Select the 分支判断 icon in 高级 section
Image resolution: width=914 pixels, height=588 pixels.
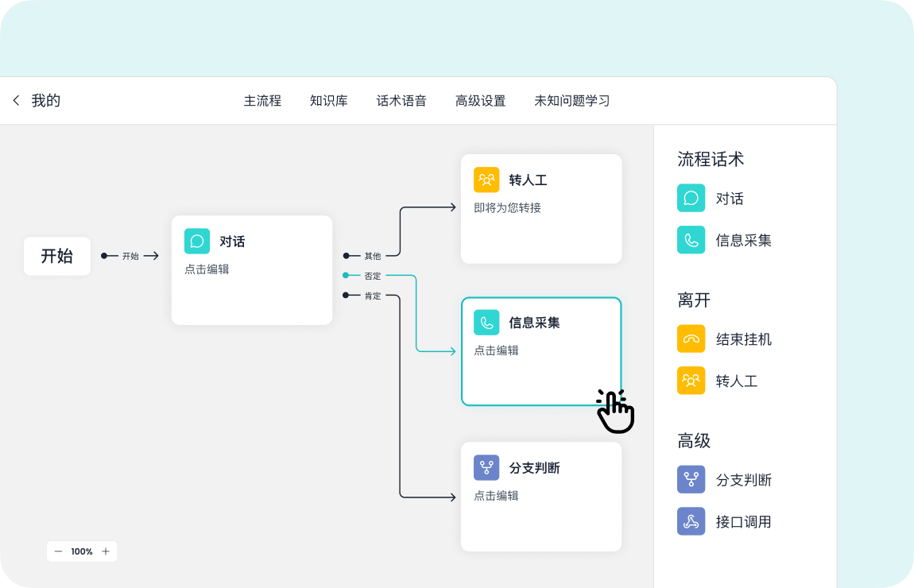point(691,479)
